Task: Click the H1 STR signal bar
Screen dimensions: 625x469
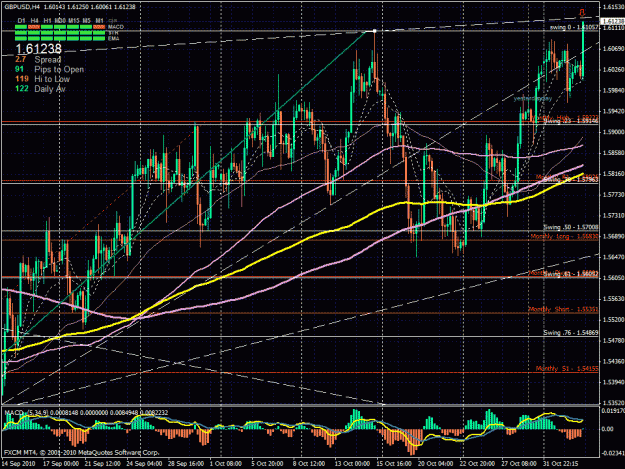Action: coord(47,33)
